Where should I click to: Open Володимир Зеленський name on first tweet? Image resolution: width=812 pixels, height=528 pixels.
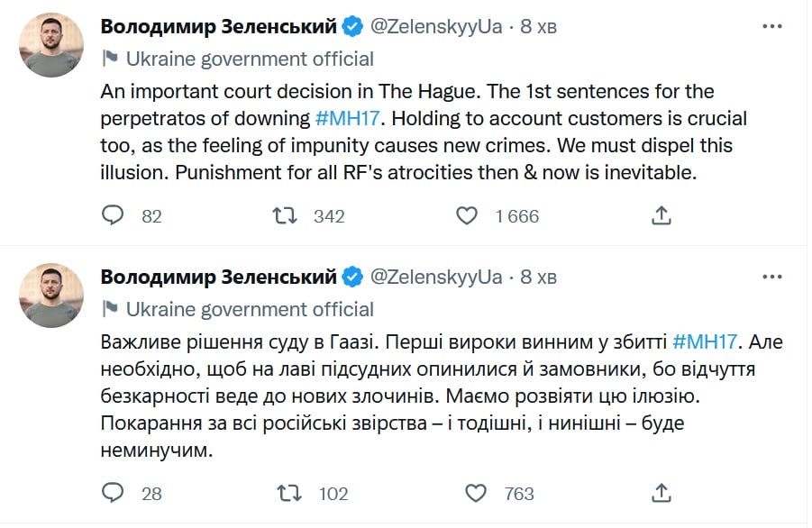(x=218, y=27)
